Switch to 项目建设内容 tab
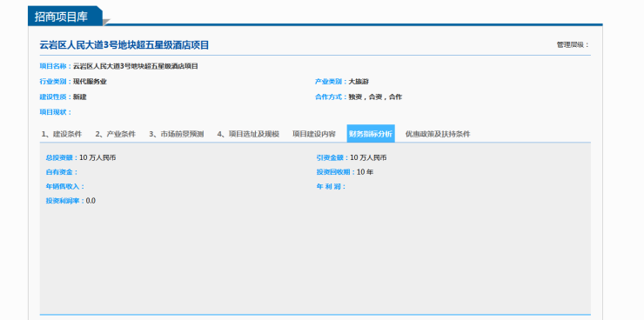 (x=314, y=134)
